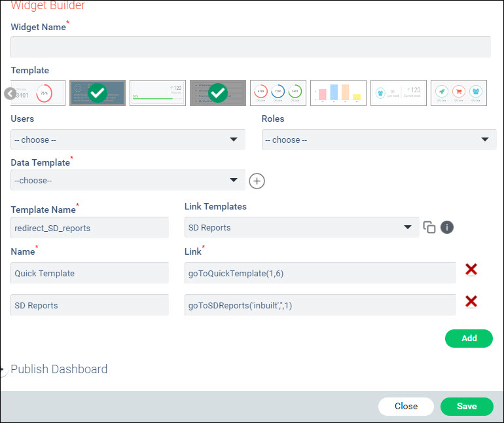The width and height of the screenshot is (504, 423).
Task: Click the Close button
Action: point(406,406)
